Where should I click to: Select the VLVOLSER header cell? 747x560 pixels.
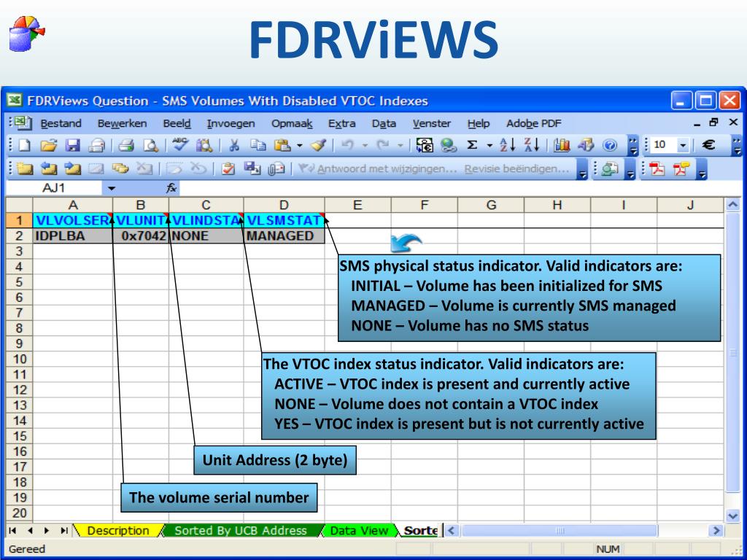(73, 220)
